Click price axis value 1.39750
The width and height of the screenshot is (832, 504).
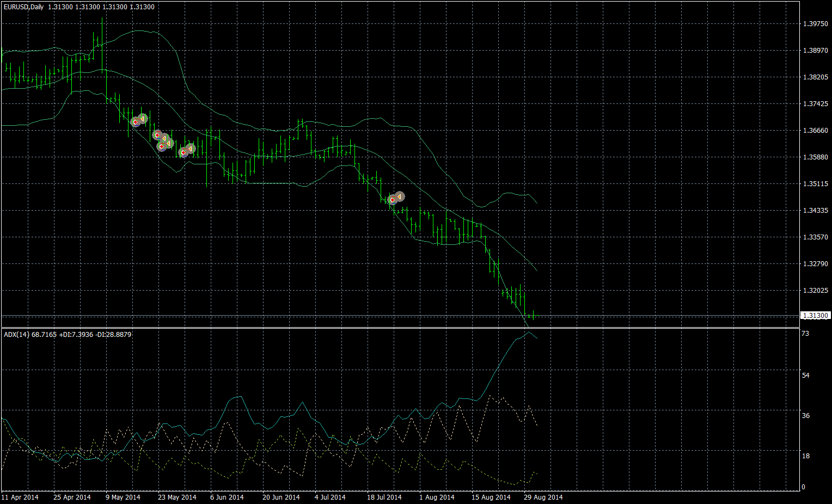(x=815, y=24)
